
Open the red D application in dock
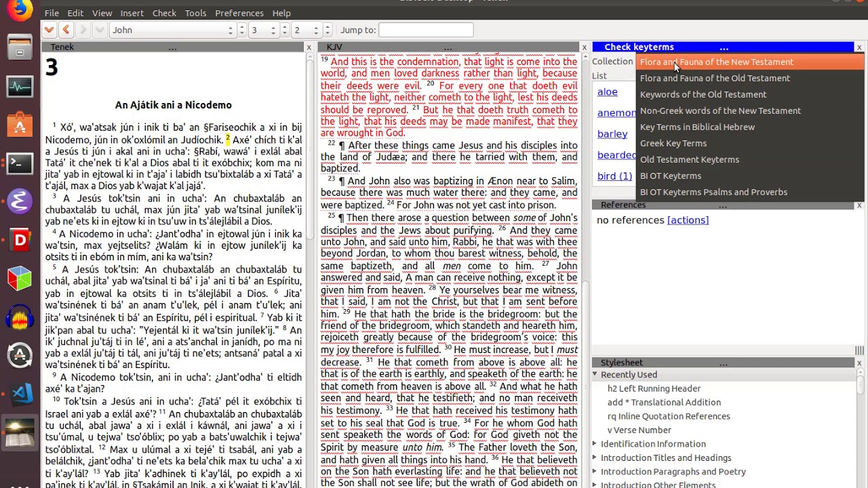[x=20, y=240]
